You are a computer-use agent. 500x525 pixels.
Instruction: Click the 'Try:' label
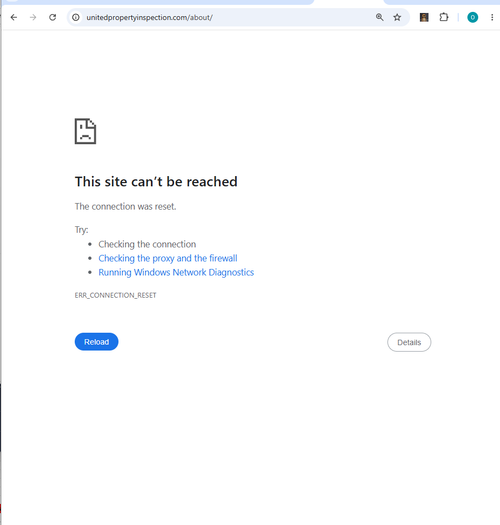coord(81,230)
